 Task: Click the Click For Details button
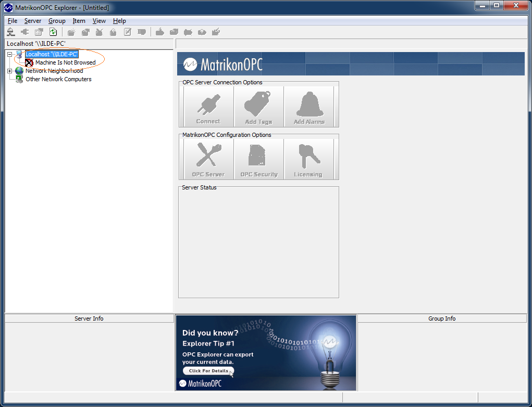tap(208, 371)
